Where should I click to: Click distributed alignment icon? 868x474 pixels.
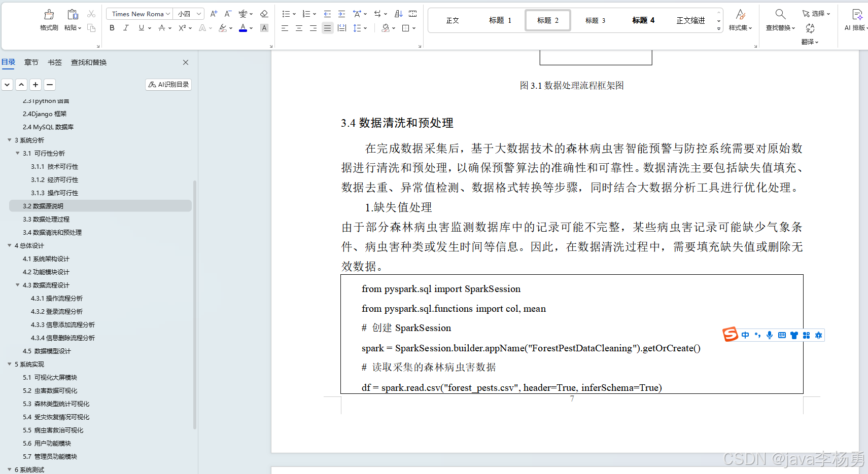(342, 28)
